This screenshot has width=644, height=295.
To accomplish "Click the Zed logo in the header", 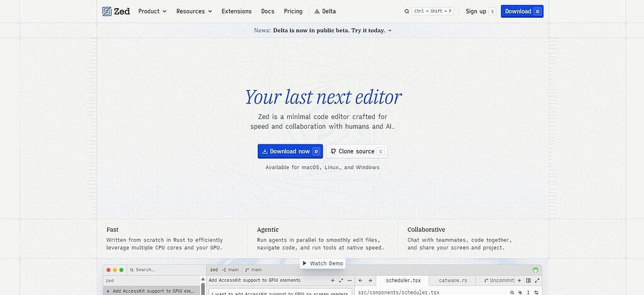I will [x=116, y=11].
